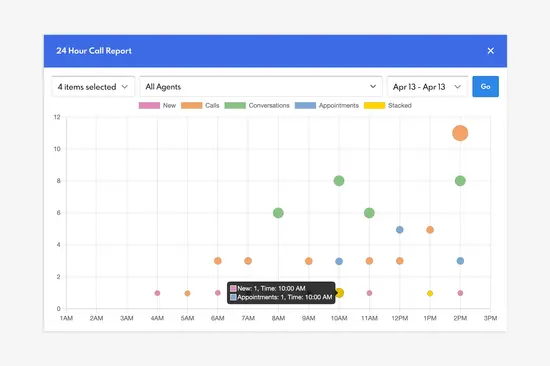Select the green Conversations bubble at 10AM
This screenshot has width=550, height=366.
tap(339, 181)
